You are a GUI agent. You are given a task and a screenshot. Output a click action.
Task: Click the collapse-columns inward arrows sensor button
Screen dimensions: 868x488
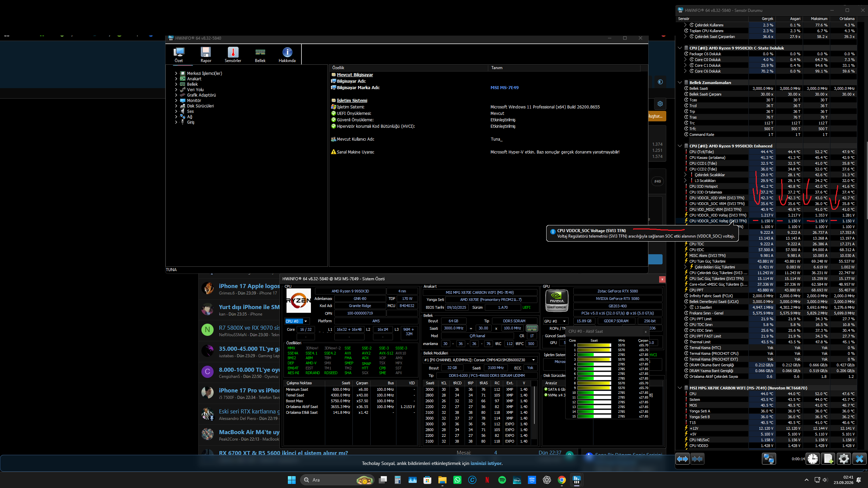[x=697, y=459]
